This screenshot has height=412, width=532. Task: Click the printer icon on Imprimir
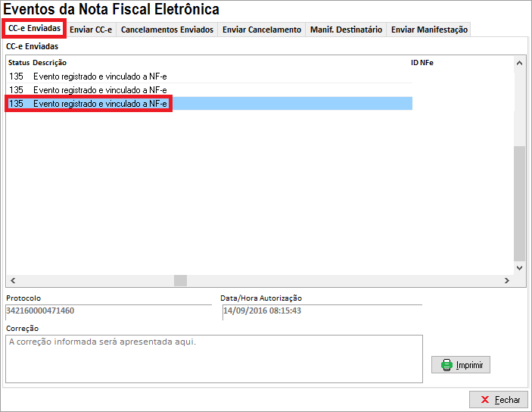(x=446, y=365)
